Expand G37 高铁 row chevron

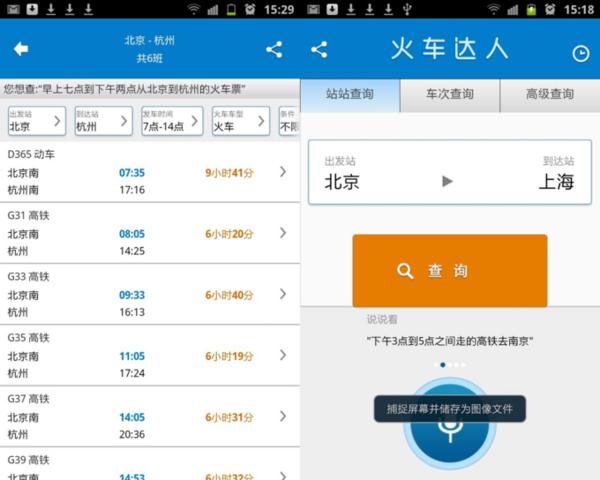pos(283,416)
